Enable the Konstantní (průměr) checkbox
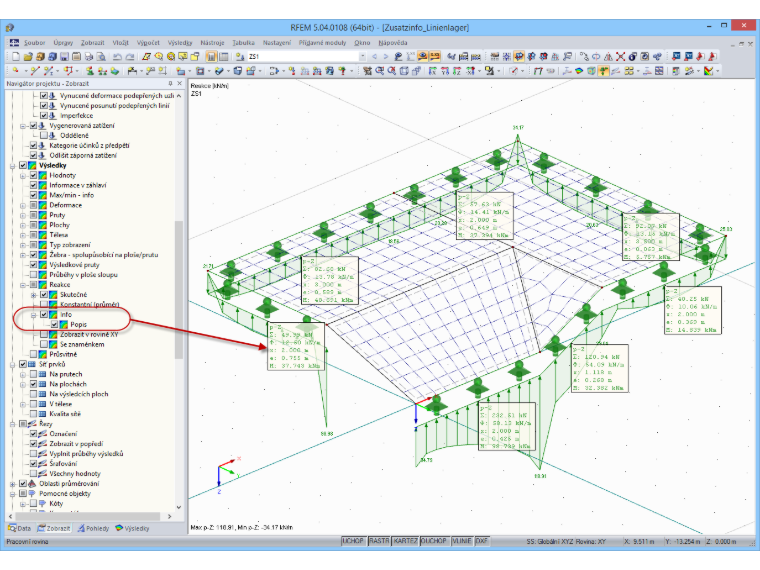Image resolution: width=760 pixels, height=570 pixels. (44, 304)
